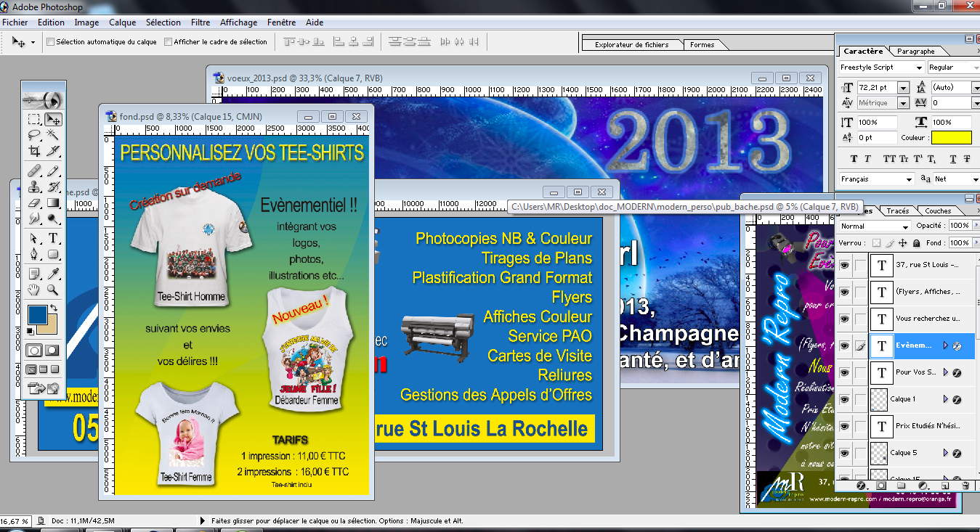Select the History Brush tool

click(53, 187)
